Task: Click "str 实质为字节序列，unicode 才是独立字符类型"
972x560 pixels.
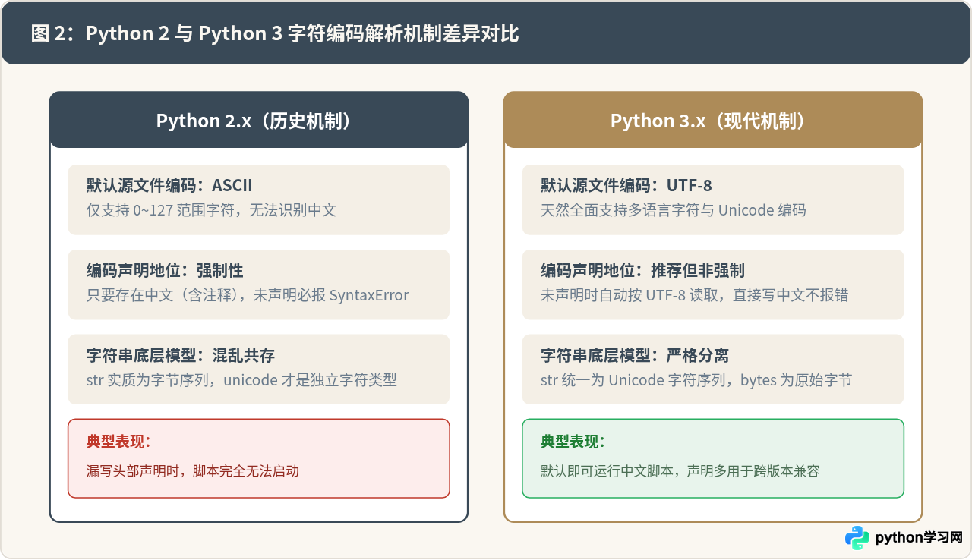Action: [241, 380]
